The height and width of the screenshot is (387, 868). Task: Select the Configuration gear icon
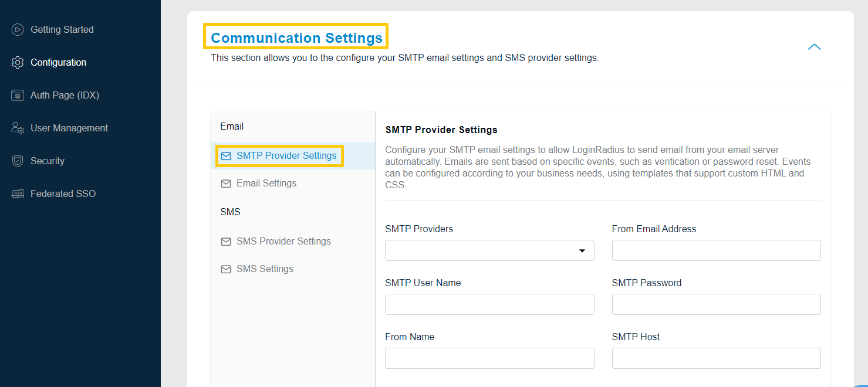16,62
